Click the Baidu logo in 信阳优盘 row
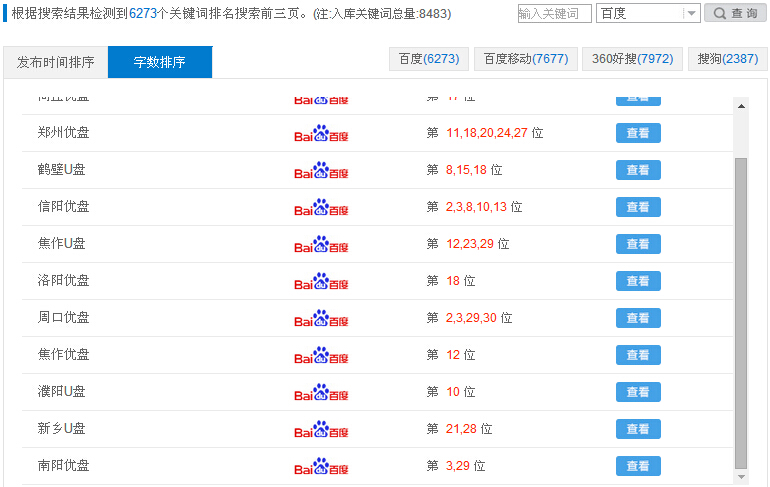Screen dimensions: 770x487 pyautogui.click(x=321, y=207)
